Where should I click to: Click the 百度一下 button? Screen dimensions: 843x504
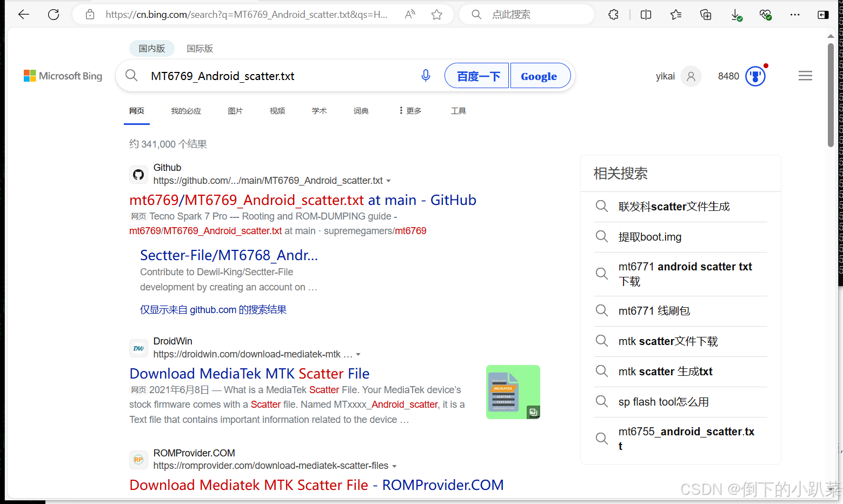coord(477,76)
